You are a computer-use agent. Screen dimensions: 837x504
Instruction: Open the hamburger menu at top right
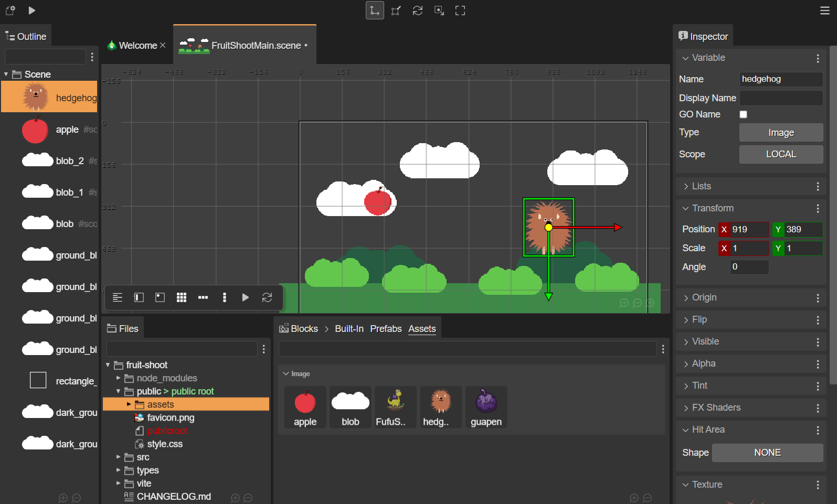click(825, 10)
